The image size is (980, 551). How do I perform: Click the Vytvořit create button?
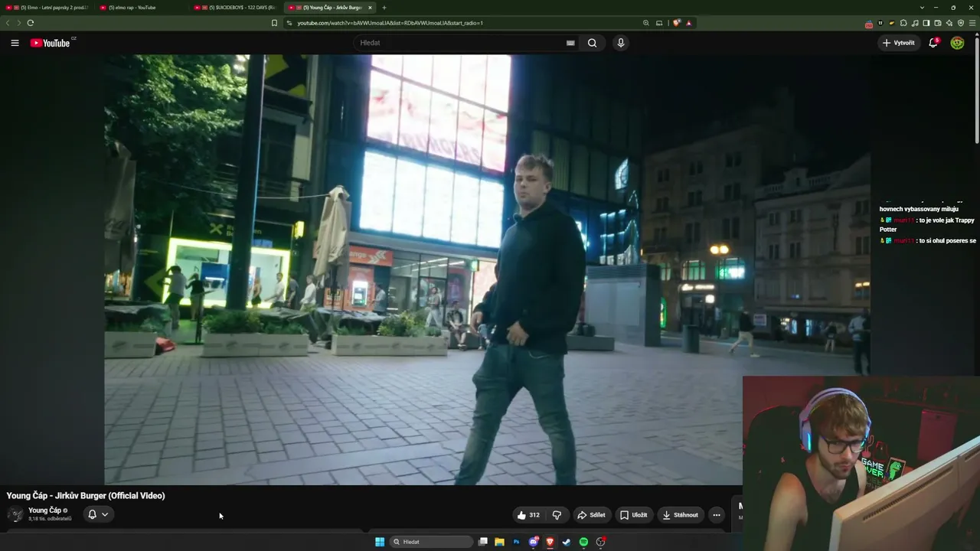coord(899,43)
